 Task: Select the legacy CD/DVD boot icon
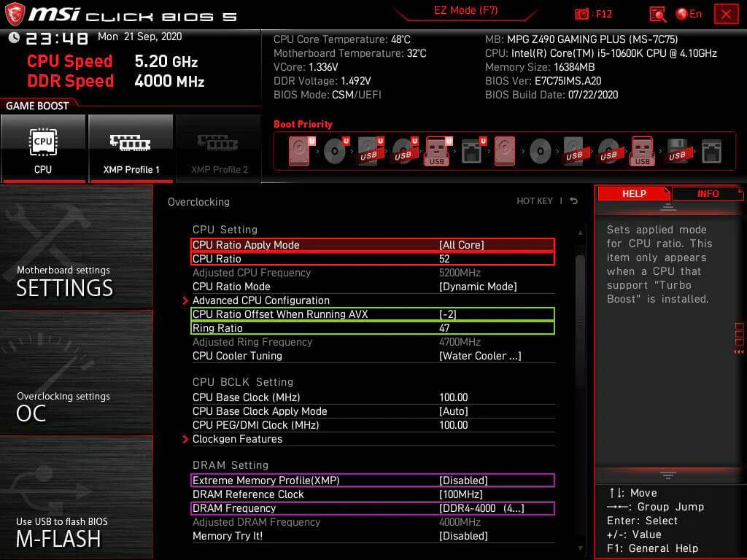541,152
